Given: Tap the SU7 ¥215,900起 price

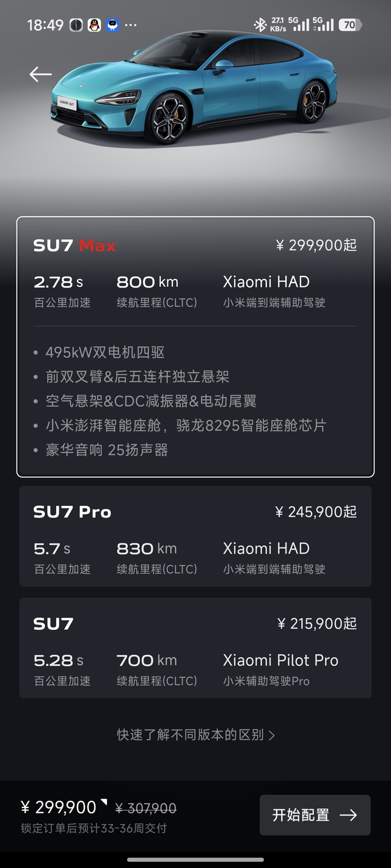Looking at the screenshot, I should tap(316, 623).
